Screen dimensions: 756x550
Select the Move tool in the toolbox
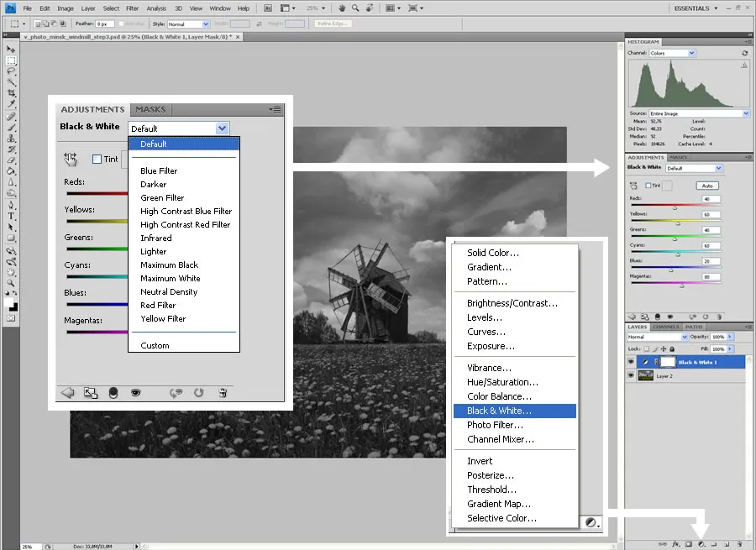11,50
